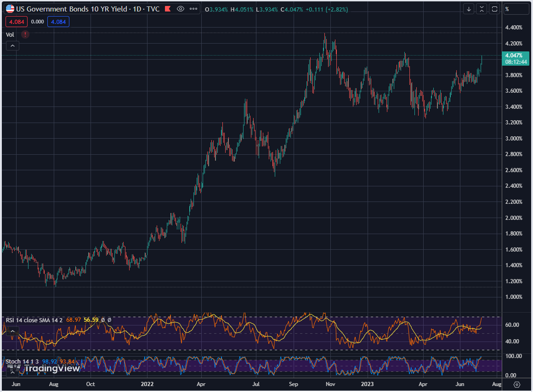
Task: Click the Stoch value 93.84
Action: click(67, 361)
